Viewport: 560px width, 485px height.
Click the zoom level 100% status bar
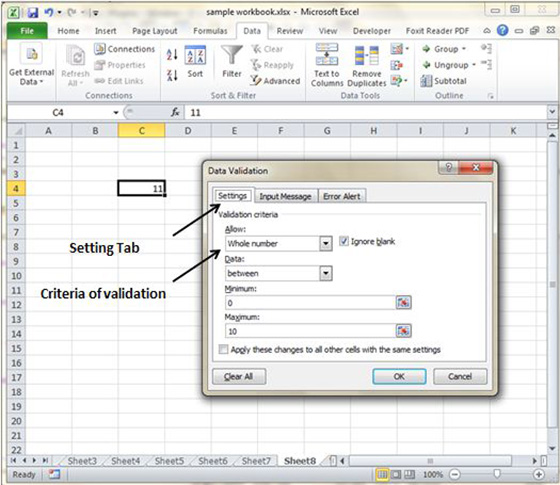click(433, 475)
